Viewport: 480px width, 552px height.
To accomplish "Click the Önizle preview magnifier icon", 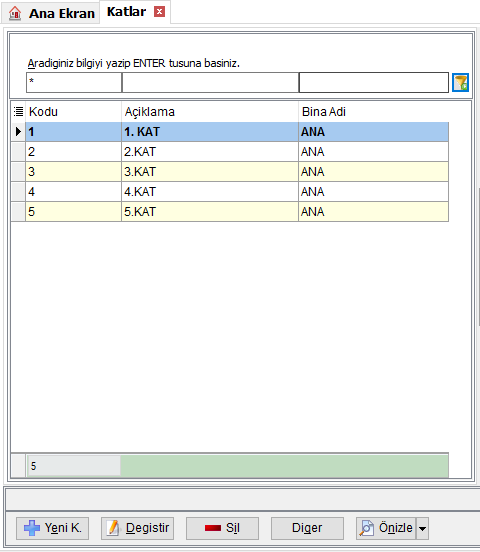I will click(x=367, y=528).
